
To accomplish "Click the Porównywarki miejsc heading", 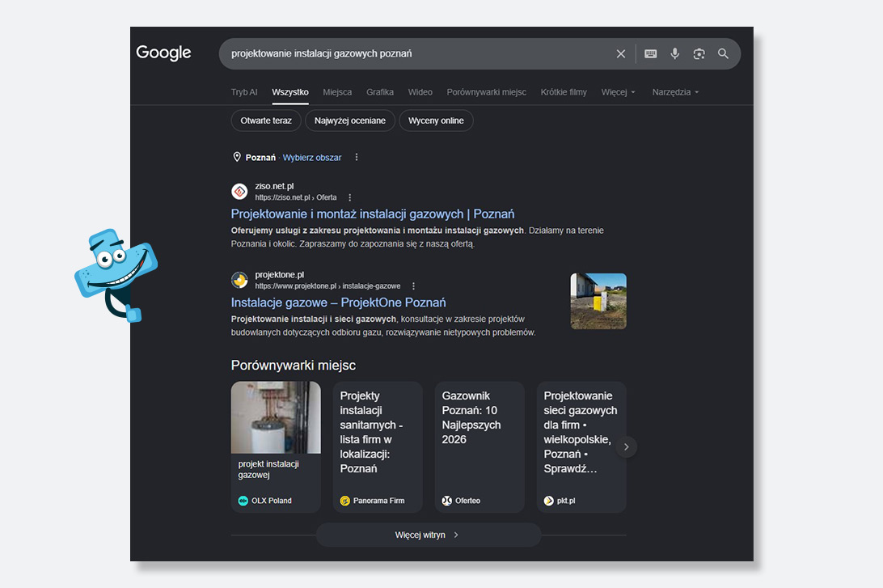I will pos(294,366).
